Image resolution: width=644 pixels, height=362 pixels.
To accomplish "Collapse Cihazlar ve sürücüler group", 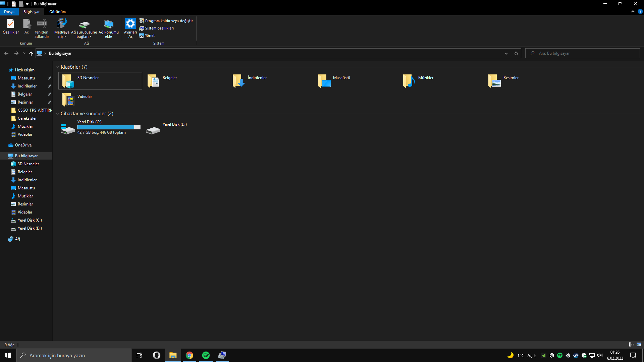I will [x=57, y=114].
